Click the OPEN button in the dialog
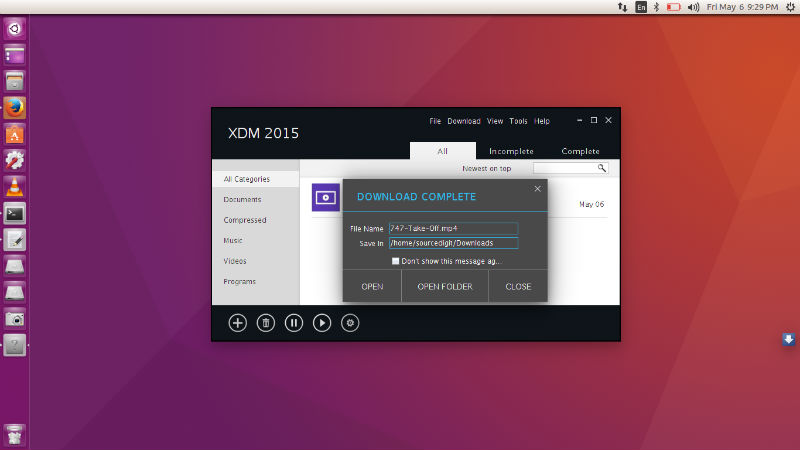 point(372,287)
